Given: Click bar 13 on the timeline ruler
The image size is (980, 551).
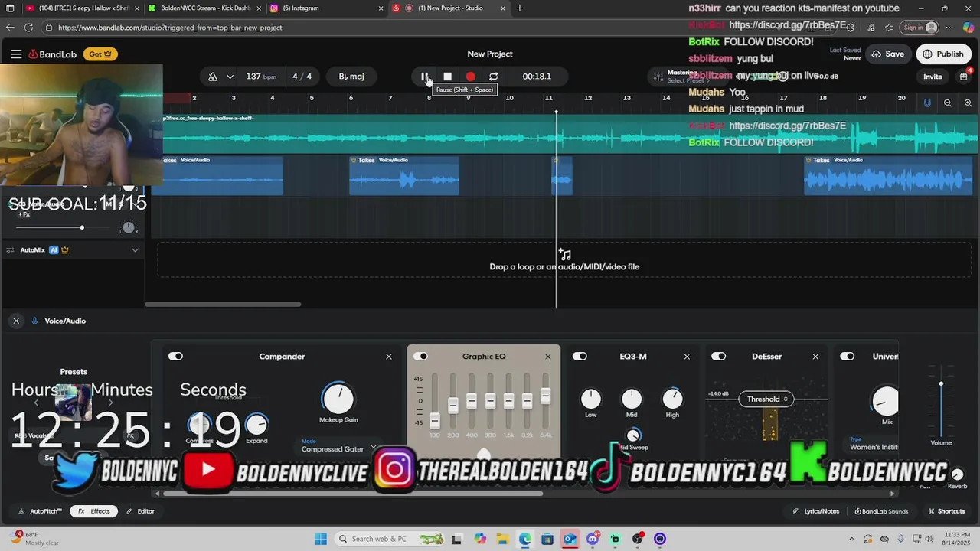Looking at the screenshot, I should [x=627, y=98].
